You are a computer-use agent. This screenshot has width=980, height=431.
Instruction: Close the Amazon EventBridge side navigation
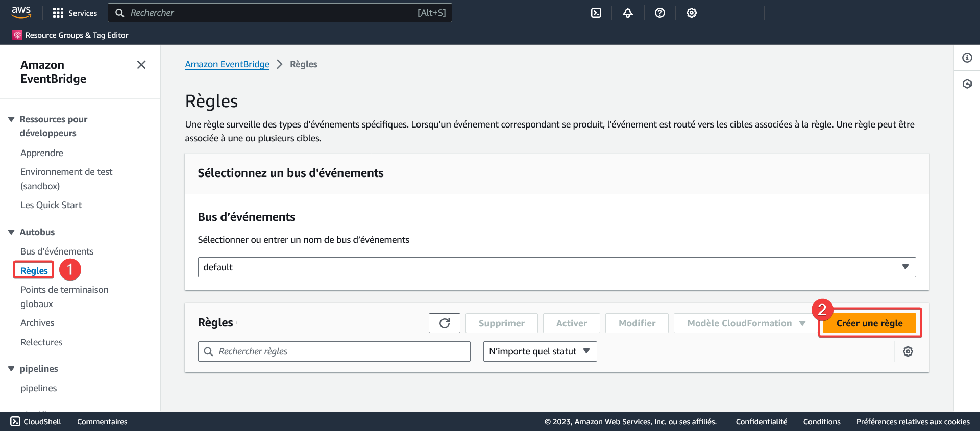click(x=141, y=65)
